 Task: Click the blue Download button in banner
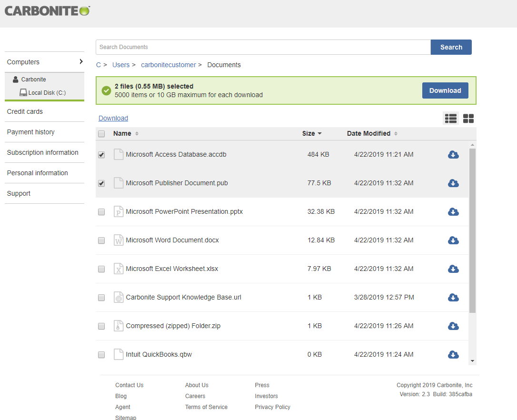[x=445, y=90]
